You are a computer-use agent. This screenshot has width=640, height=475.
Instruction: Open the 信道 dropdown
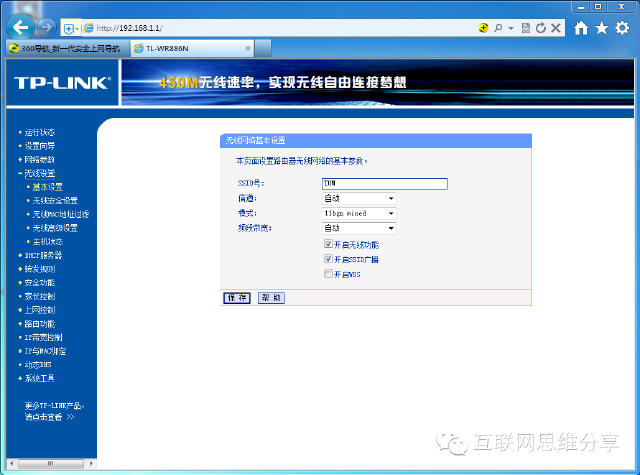click(x=359, y=198)
